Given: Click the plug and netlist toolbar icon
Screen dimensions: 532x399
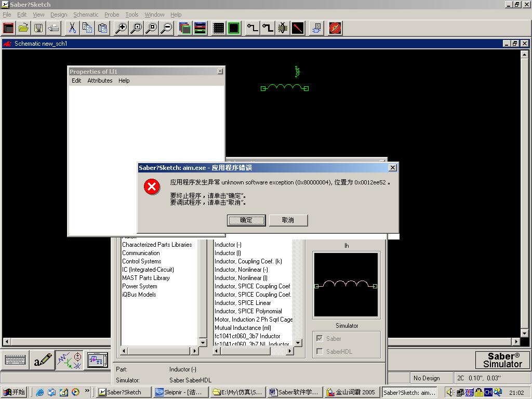Looking at the screenshot, I should pos(316,28).
